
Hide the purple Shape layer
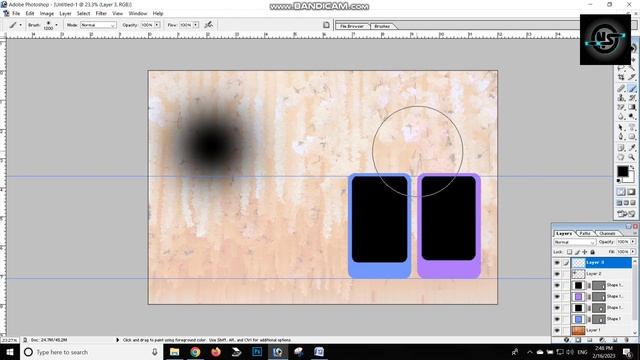pos(557,297)
